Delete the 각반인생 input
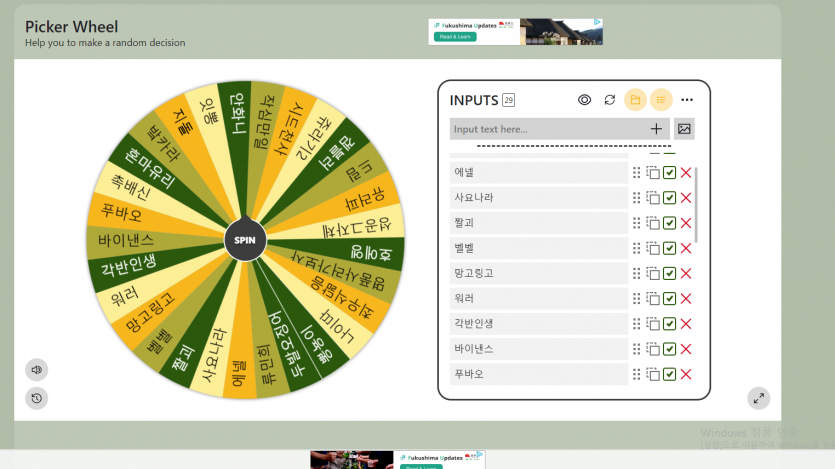 coord(686,324)
